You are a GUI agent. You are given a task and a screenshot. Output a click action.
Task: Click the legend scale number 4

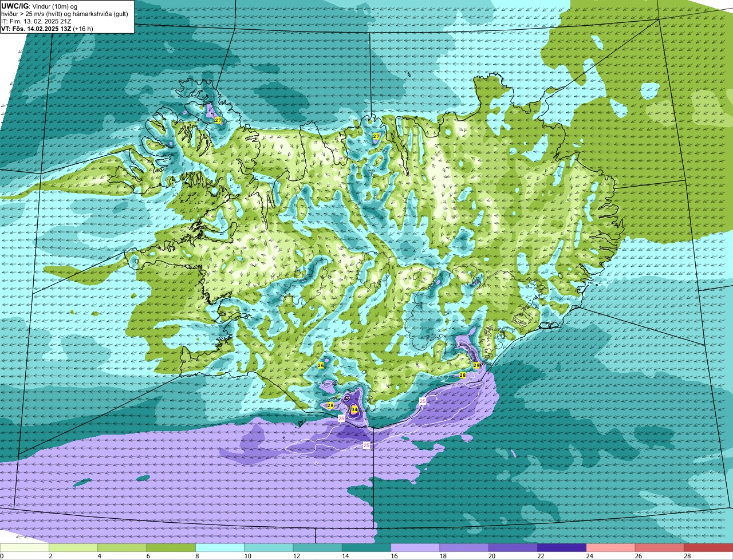(x=98, y=556)
